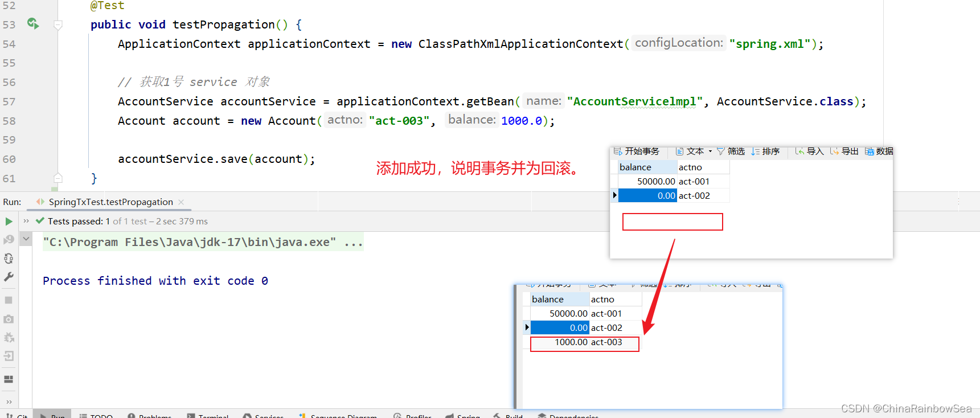Click the "AccountServicelmpl" string in code
Screen dimensions: 980x418
pyautogui.click(x=635, y=101)
